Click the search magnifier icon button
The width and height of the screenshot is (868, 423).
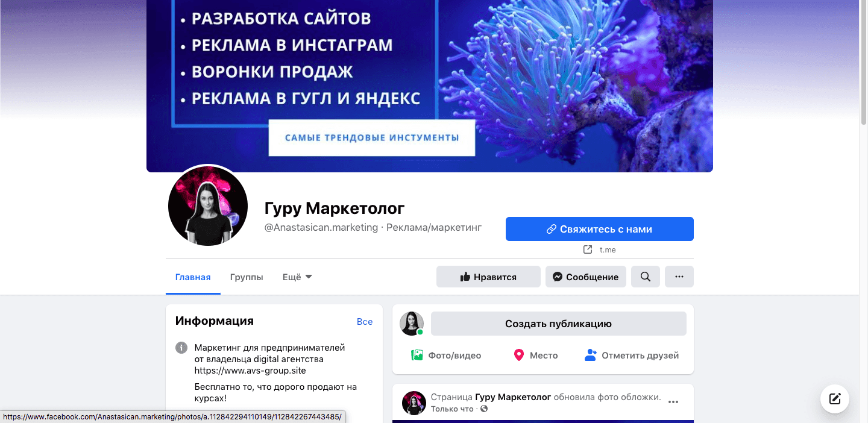pos(646,277)
